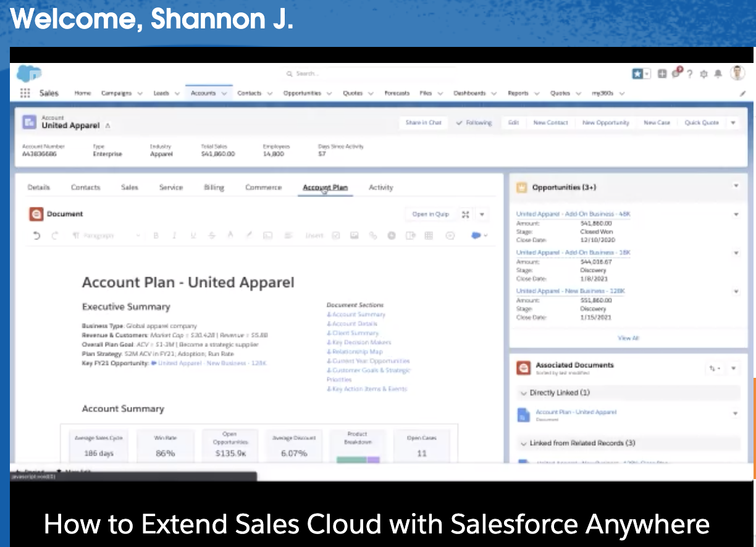Open the Notifications bell icon
Viewport: 756px width, 547px height.
[718, 73]
